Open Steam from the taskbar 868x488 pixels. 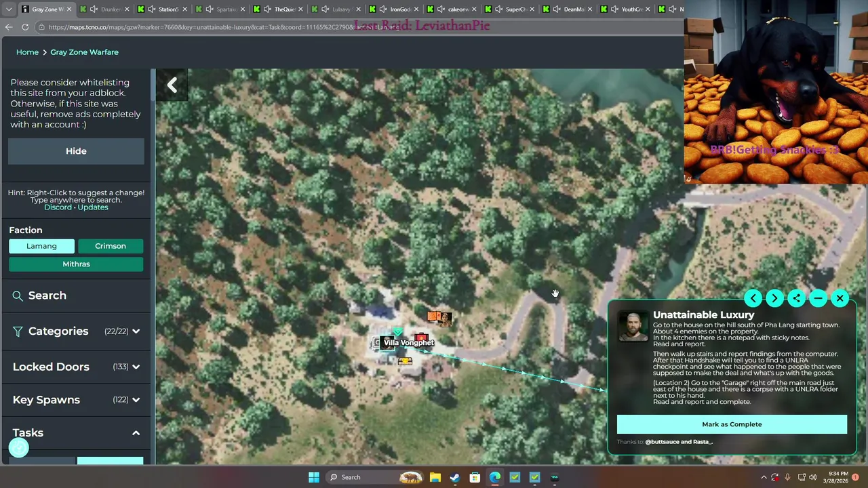[454, 477]
